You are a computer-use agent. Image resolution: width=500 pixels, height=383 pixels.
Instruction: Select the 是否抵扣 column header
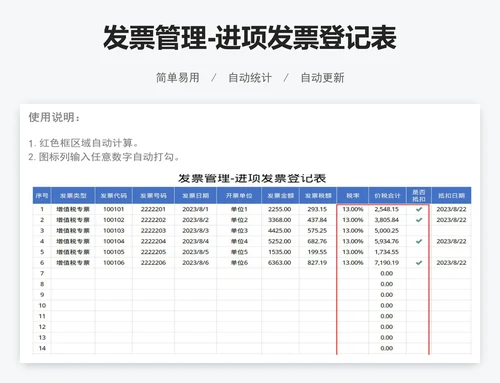(x=419, y=196)
